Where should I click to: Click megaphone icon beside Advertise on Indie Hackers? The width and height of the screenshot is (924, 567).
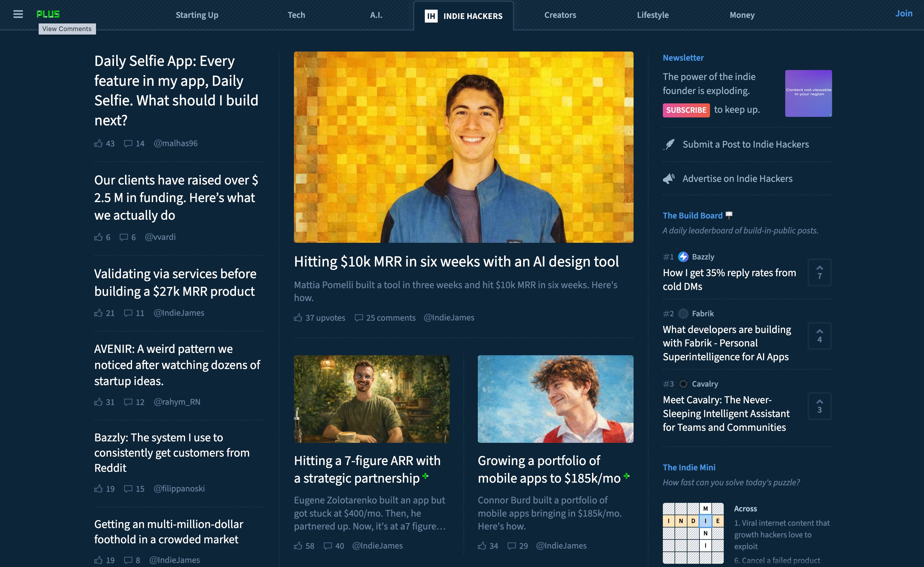tap(669, 178)
